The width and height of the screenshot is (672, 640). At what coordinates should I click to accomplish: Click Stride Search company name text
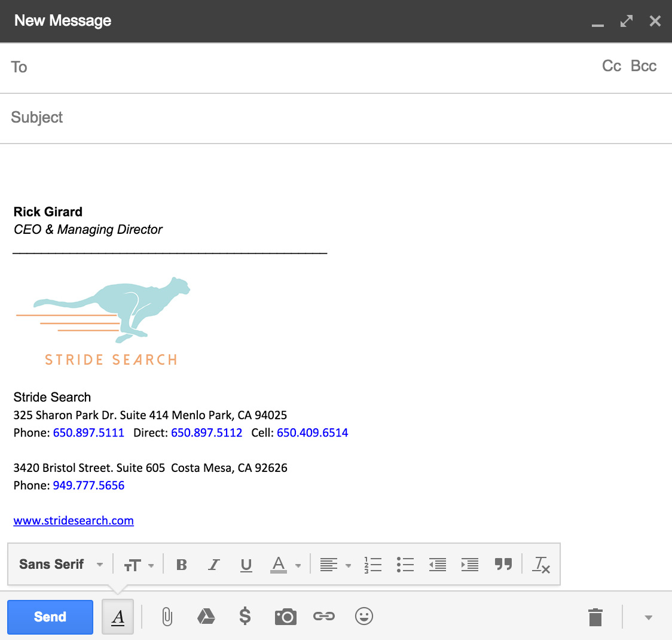pyautogui.click(x=52, y=397)
